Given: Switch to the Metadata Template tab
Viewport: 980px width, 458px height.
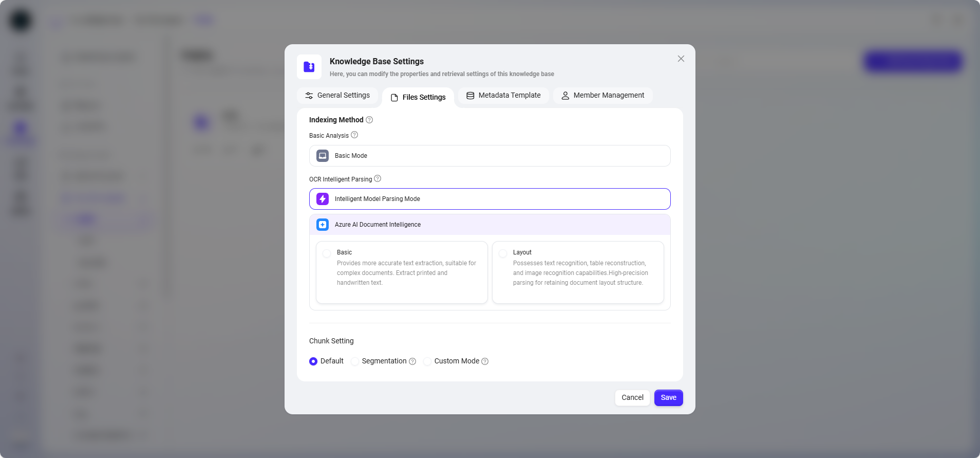Looking at the screenshot, I should coord(503,96).
